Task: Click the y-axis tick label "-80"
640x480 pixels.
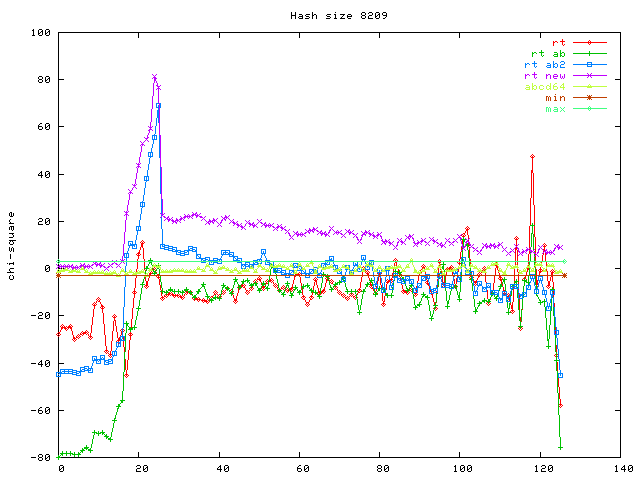Action: [x=41, y=458]
